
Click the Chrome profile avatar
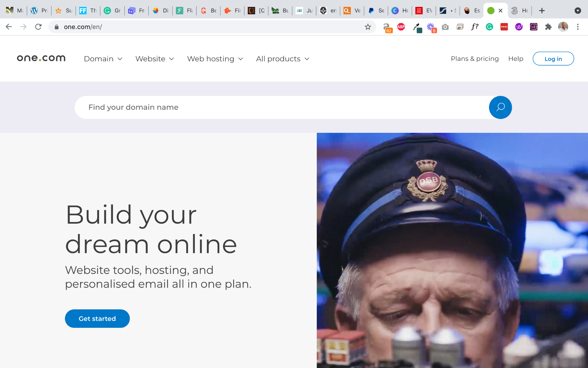563,27
